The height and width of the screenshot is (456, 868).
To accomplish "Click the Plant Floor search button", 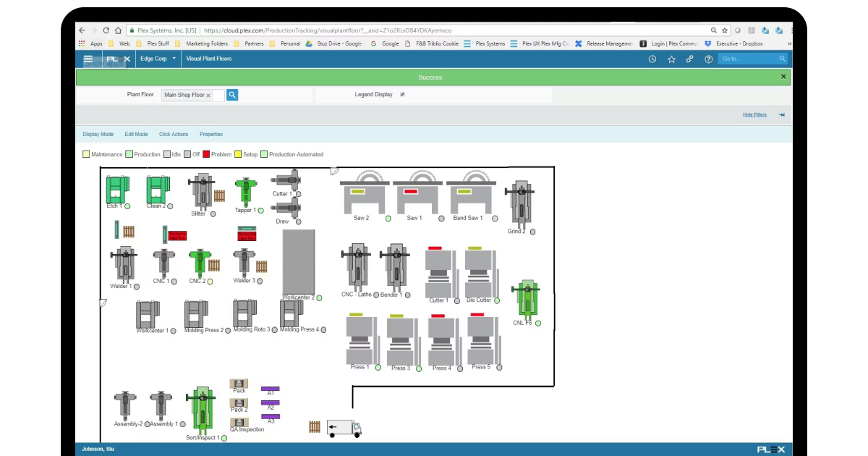I will pyautogui.click(x=232, y=95).
